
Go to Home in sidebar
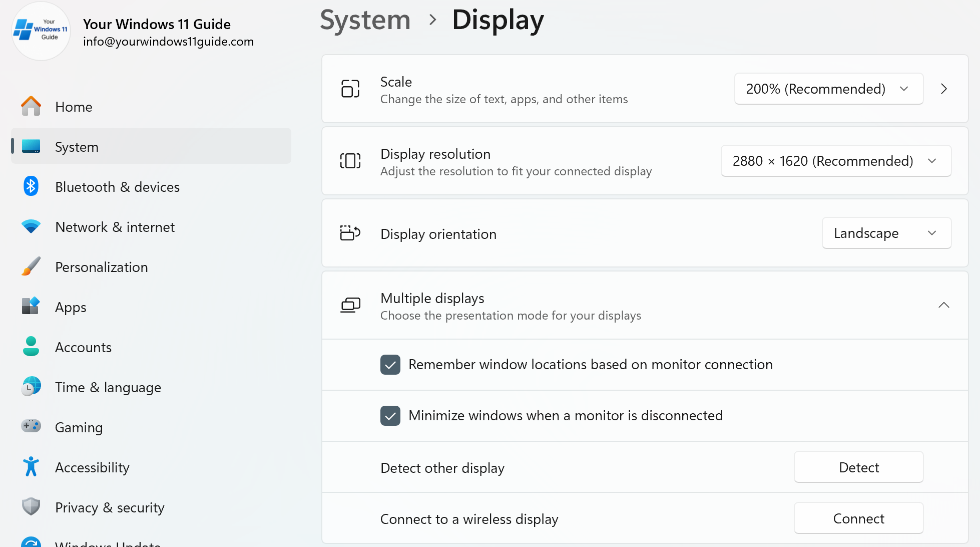151,106
